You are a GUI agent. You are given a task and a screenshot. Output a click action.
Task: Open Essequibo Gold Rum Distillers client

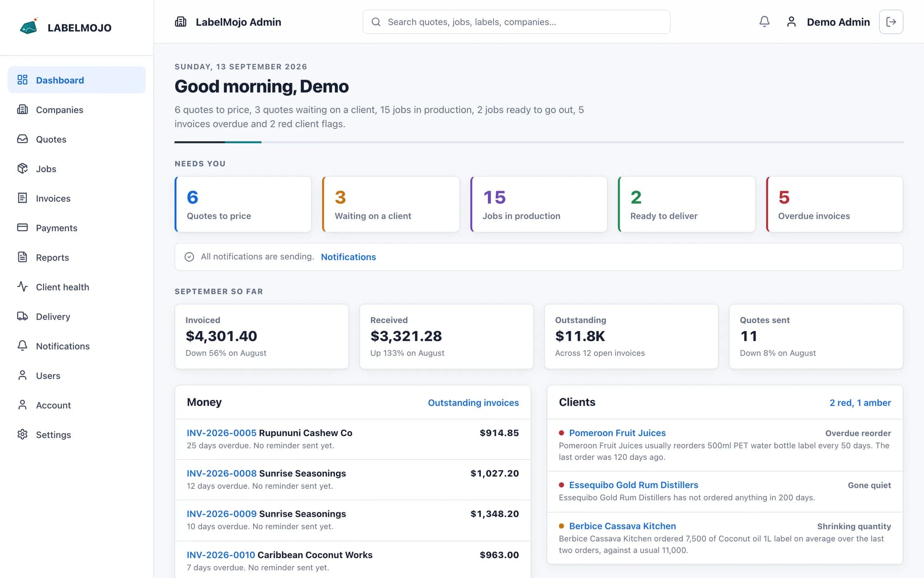[633, 485]
